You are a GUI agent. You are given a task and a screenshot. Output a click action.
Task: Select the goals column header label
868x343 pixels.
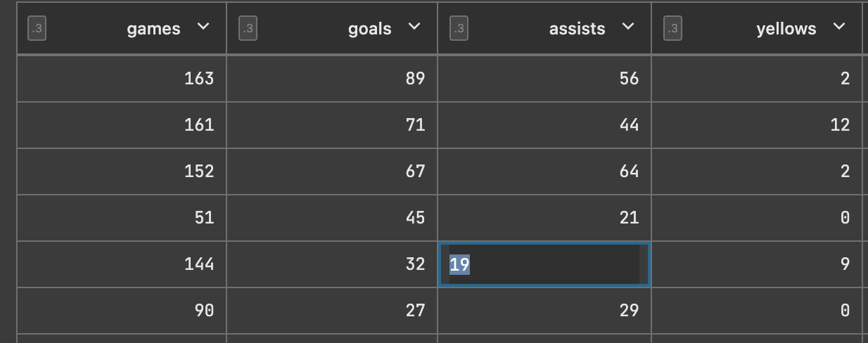tap(370, 29)
